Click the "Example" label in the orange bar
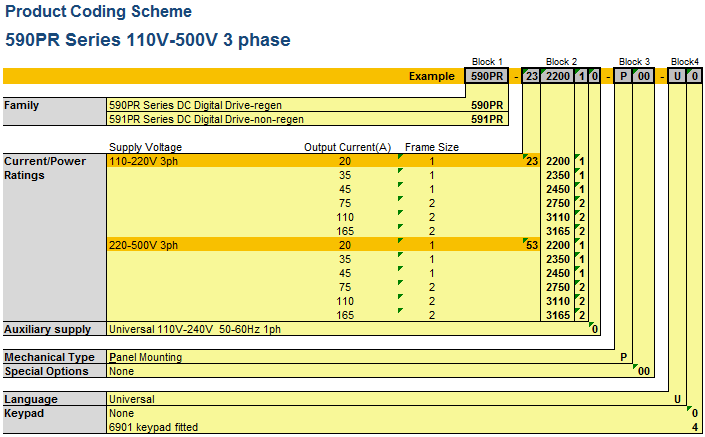 [432, 76]
